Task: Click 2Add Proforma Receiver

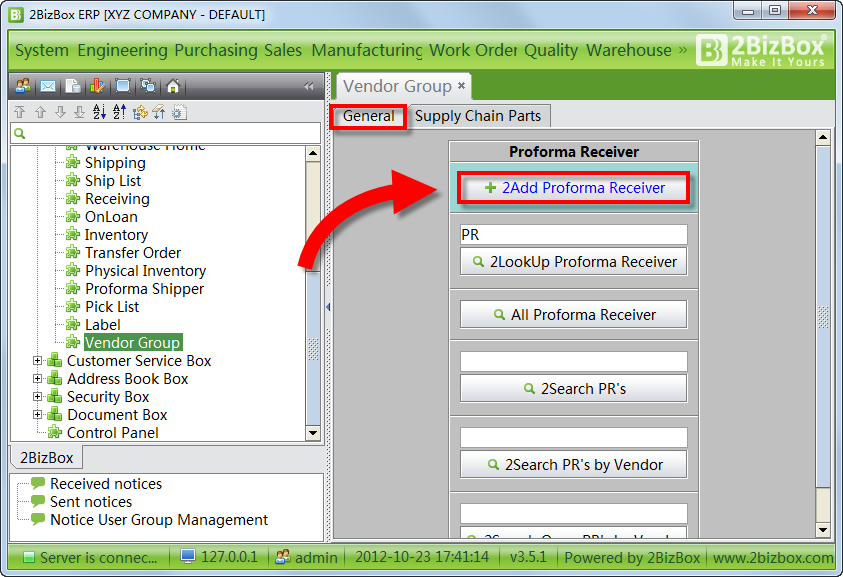Action: pyautogui.click(x=573, y=188)
